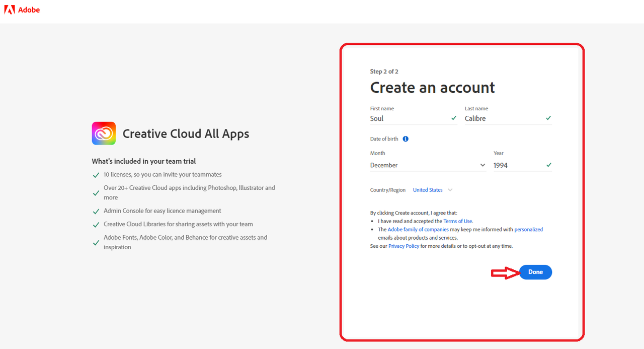Click the green checkmark beside Last name
Image resolution: width=644 pixels, height=349 pixels.
point(548,118)
